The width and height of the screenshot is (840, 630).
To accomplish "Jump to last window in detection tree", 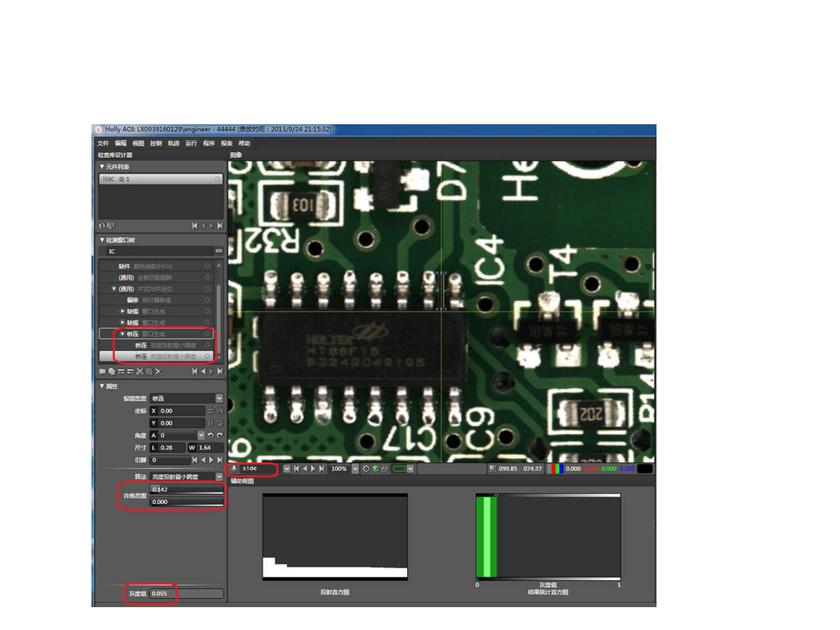I will [220, 372].
